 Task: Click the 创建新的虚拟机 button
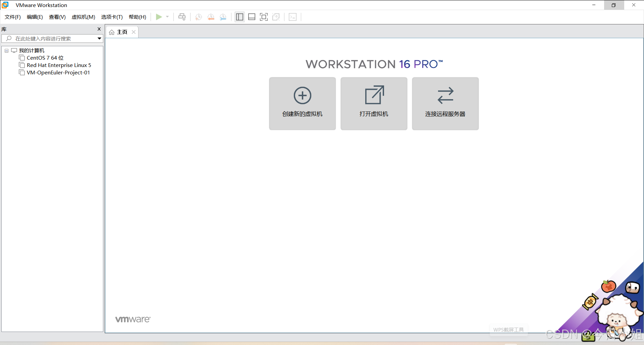[x=302, y=103]
